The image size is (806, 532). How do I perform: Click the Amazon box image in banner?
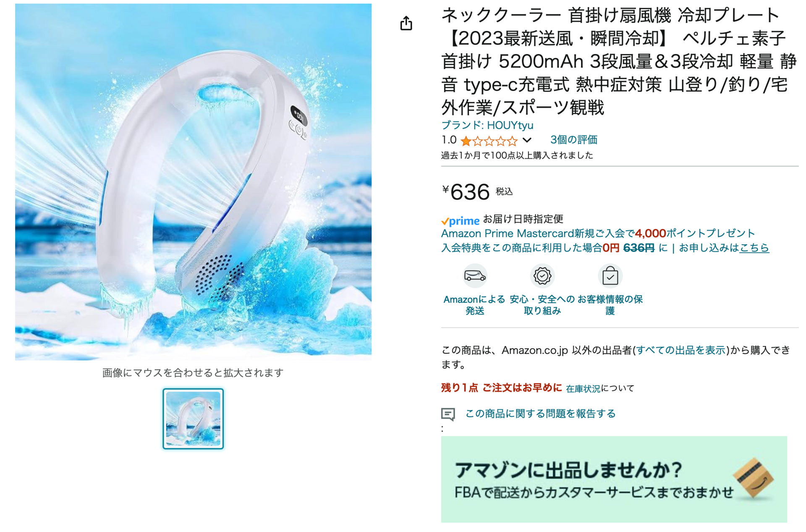click(754, 478)
